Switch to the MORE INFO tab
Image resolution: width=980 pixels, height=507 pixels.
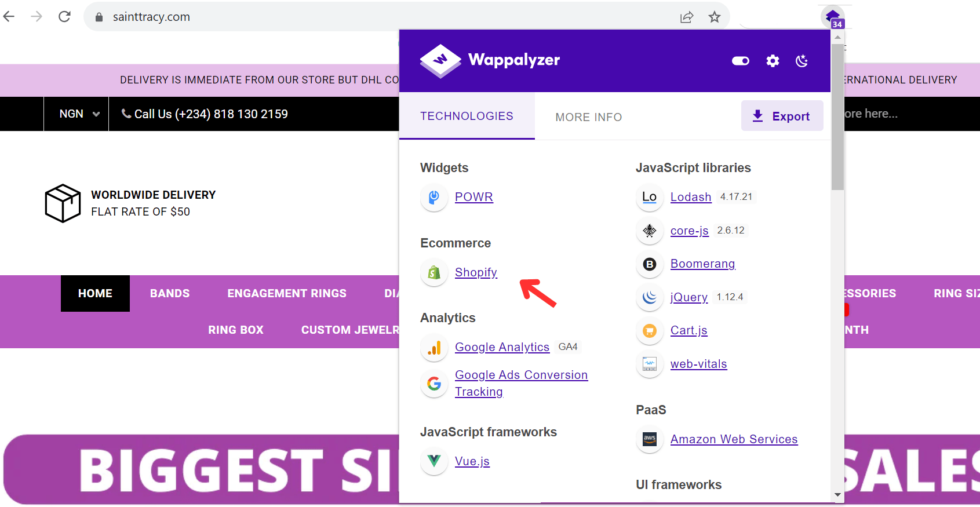(589, 117)
